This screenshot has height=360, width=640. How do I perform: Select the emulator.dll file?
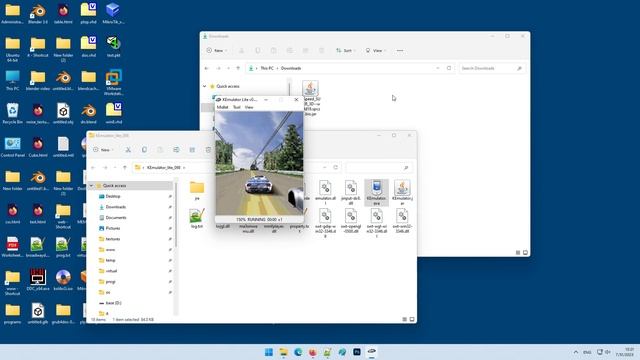pos(325,192)
